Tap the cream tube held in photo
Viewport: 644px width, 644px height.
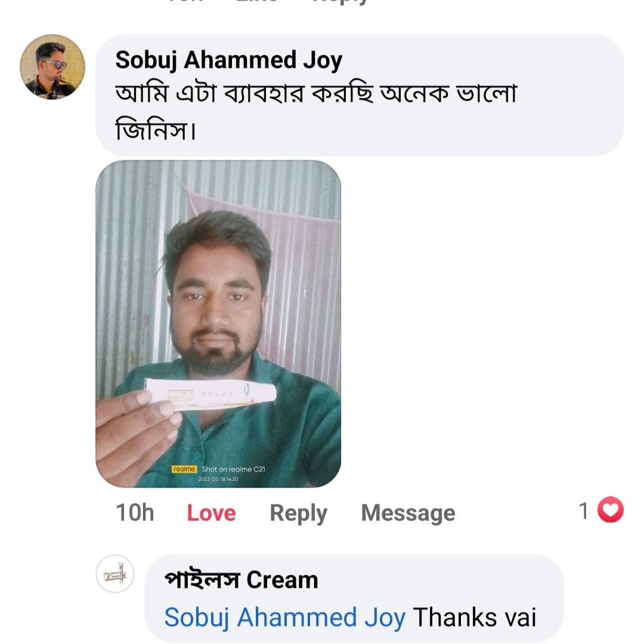tap(209, 394)
